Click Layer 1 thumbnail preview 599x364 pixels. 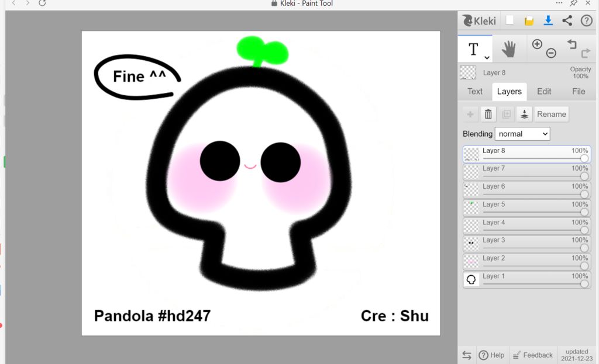coord(471,280)
